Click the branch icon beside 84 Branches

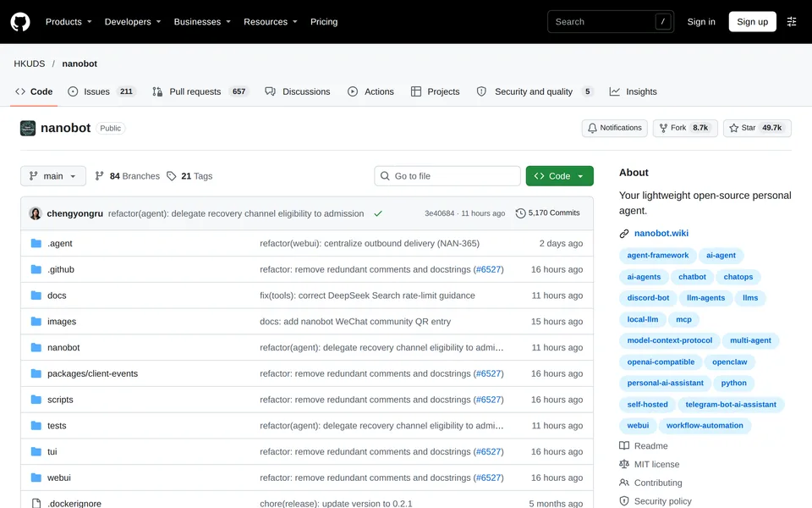[x=100, y=176]
